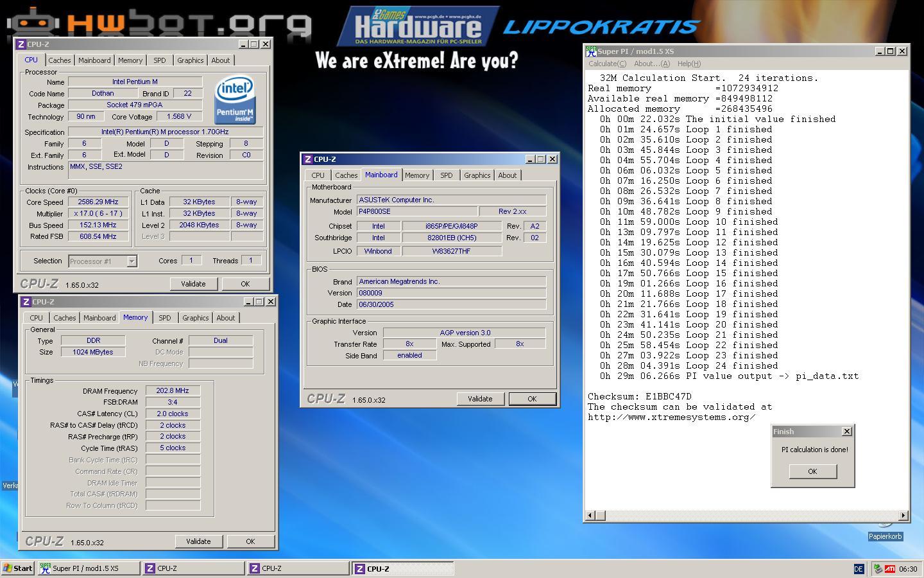Open the Papierkorb desktop icon
The width and height of the screenshot is (924, 578).
886,530
